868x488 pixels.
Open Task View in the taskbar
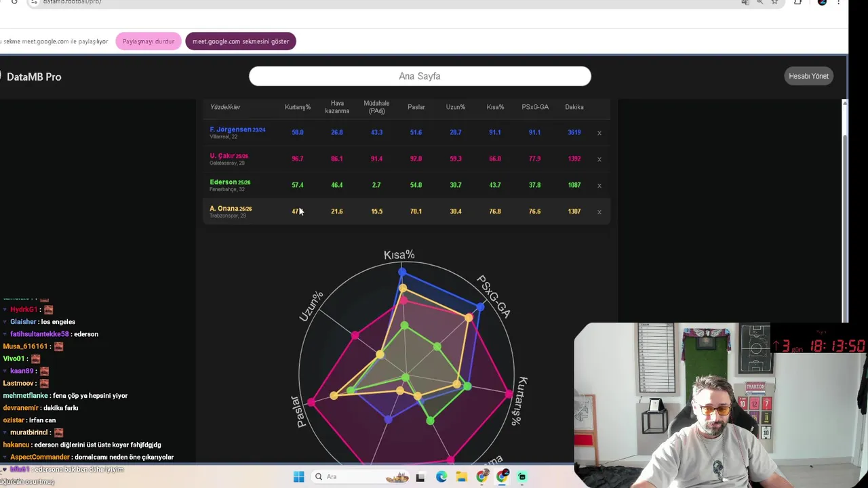coord(420,477)
